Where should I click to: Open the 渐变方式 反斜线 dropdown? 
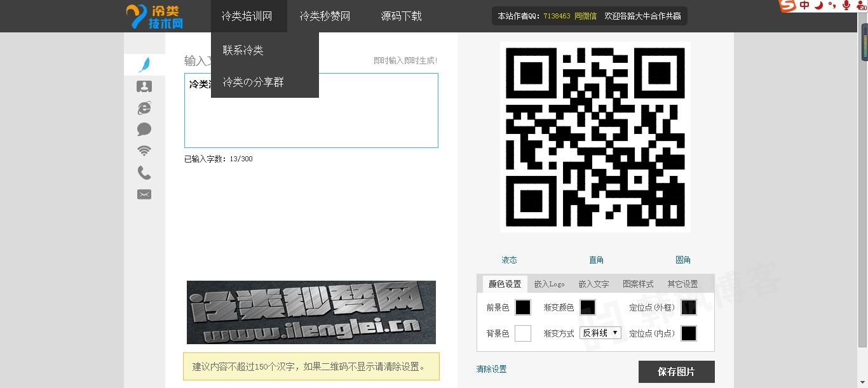click(600, 332)
